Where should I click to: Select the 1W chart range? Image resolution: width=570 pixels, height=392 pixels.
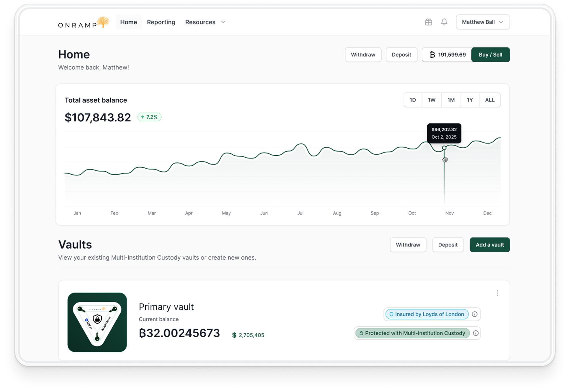coord(431,100)
